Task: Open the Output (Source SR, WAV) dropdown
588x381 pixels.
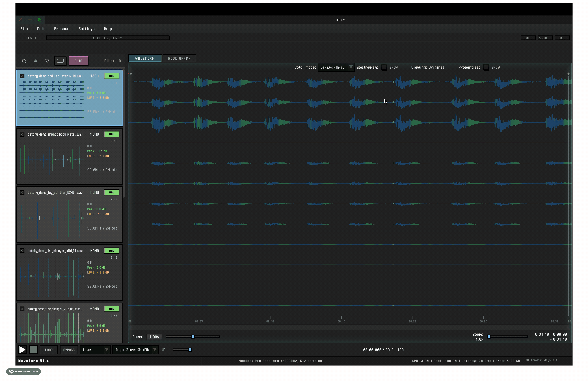Action: (135, 350)
